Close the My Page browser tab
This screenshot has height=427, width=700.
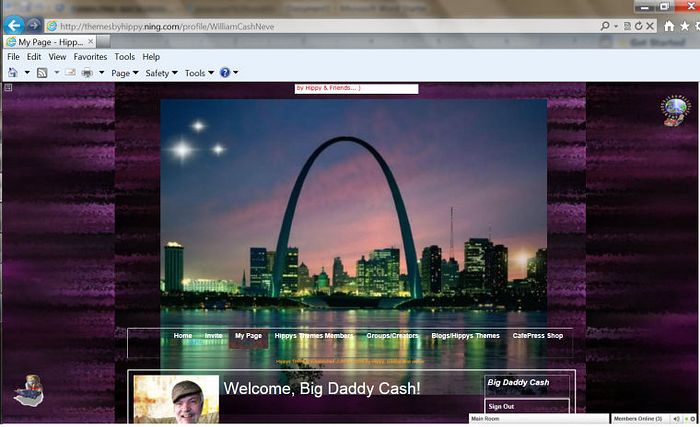(x=89, y=42)
